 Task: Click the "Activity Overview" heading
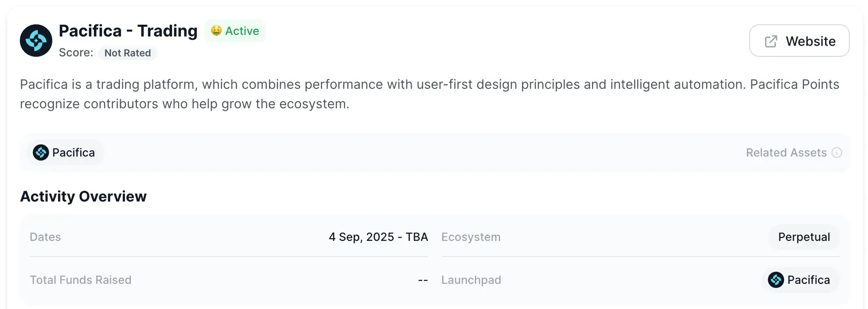pyautogui.click(x=83, y=197)
